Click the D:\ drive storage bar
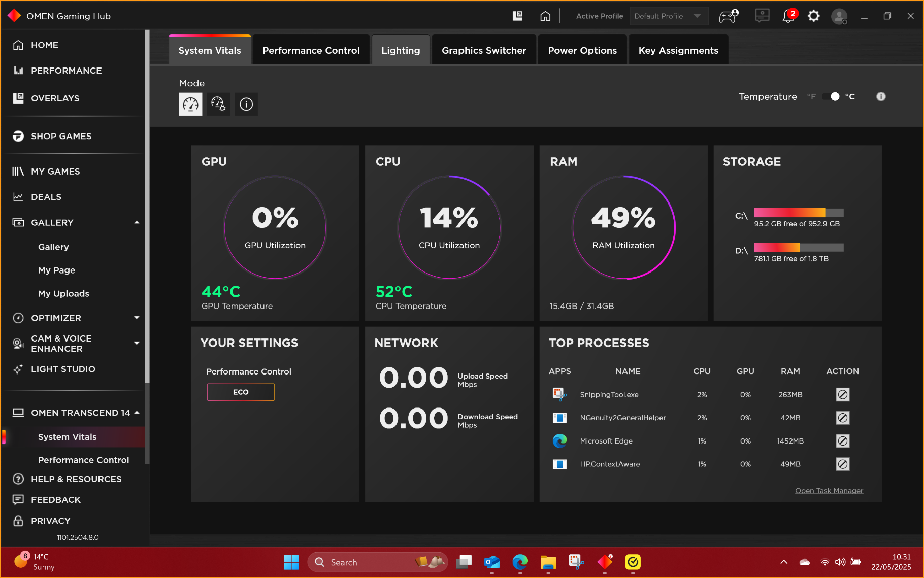Viewport: 924px width, 578px height. [799, 248]
